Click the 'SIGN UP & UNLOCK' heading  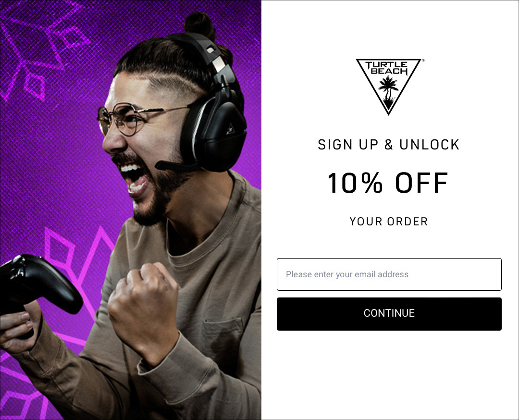click(x=389, y=145)
